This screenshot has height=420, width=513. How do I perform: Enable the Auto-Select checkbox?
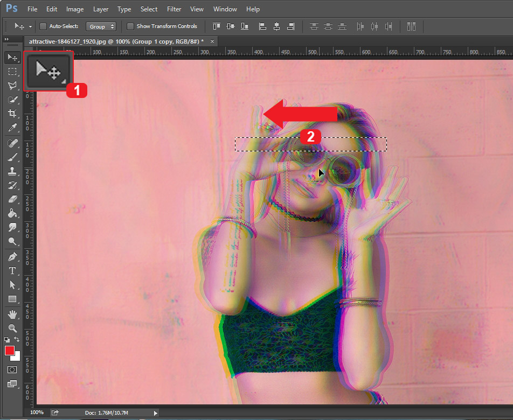click(x=43, y=26)
